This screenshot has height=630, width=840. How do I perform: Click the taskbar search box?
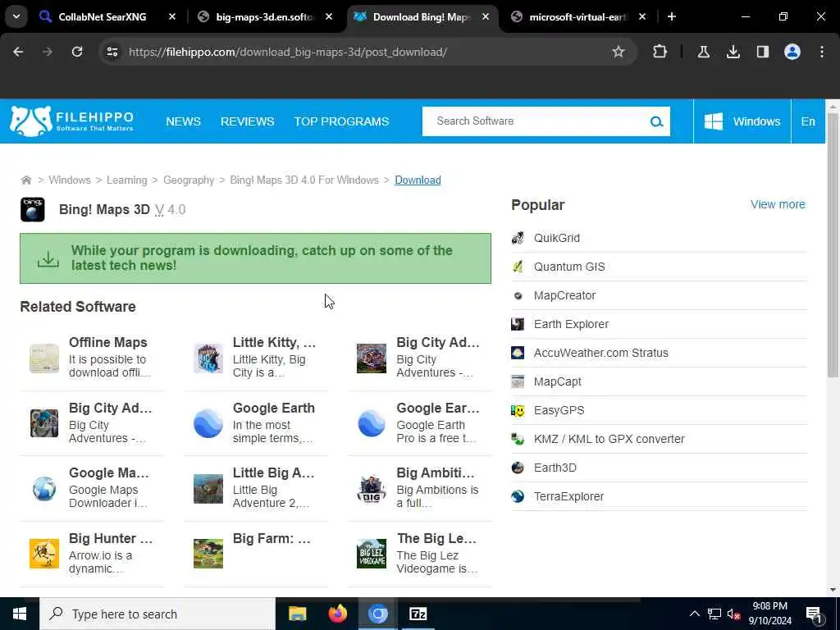[157, 614]
